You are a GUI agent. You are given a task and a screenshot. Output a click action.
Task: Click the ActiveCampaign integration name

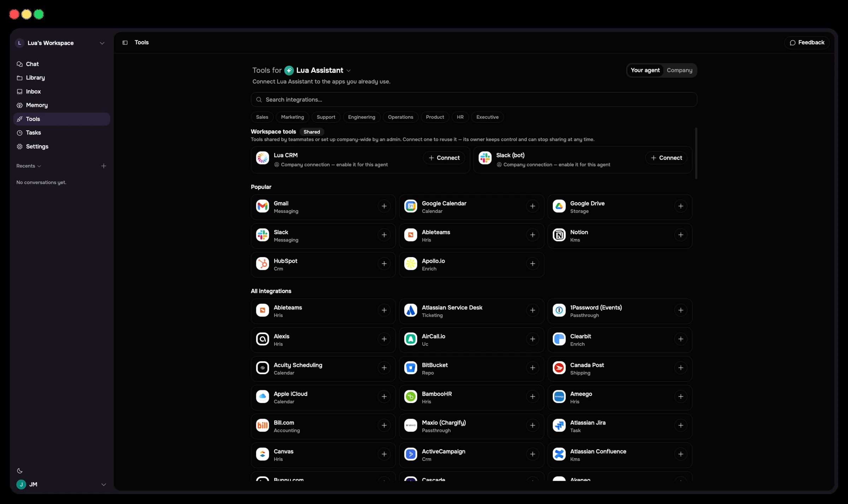click(x=443, y=452)
